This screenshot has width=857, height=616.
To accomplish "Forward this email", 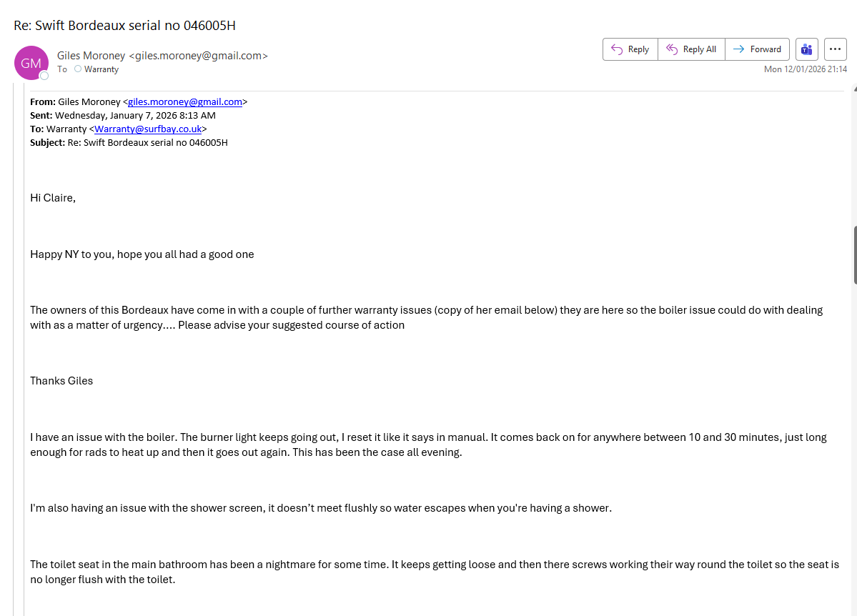I will pos(757,49).
